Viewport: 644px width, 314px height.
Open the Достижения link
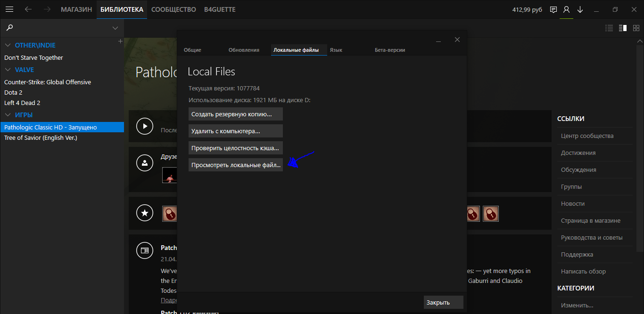click(x=578, y=153)
